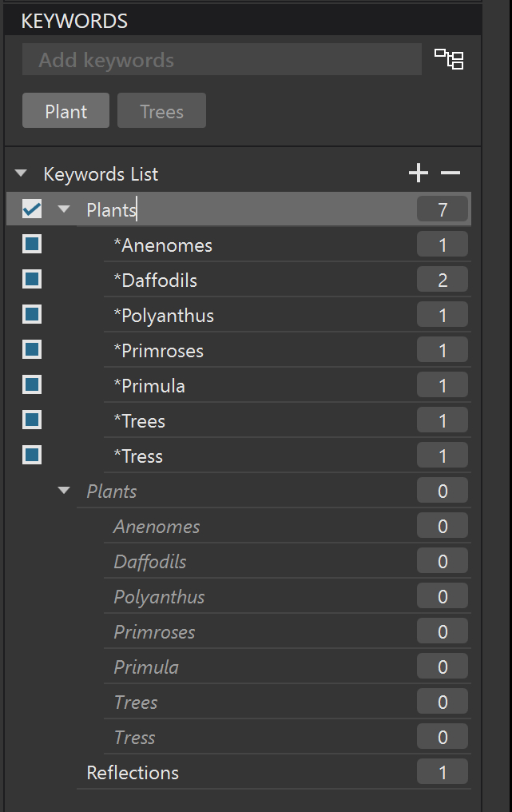This screenshot has height=812, width=512.
Task: Click the keyword hierarchy icon beside Add keywords
Action: pos(449,59)
